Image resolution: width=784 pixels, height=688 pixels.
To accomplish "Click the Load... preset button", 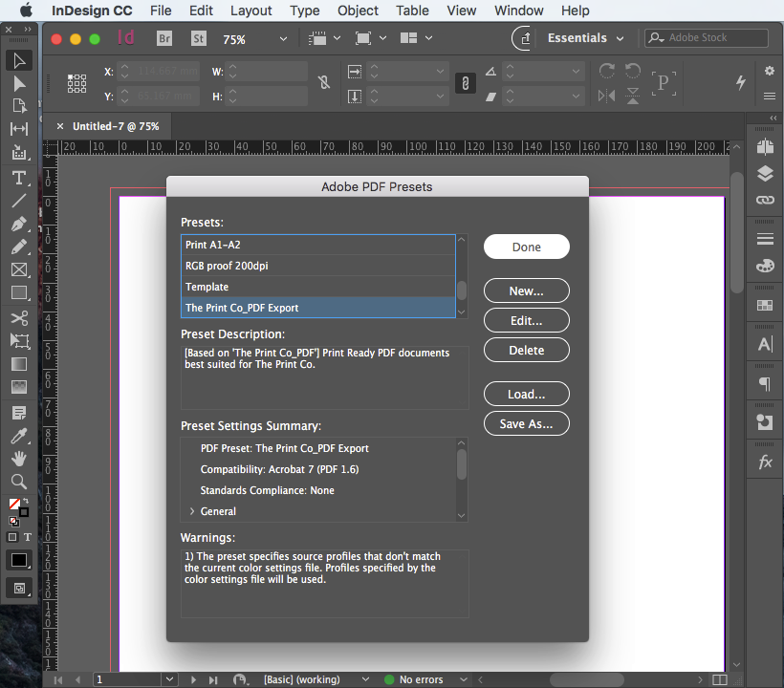I will (x=527, y=395).
